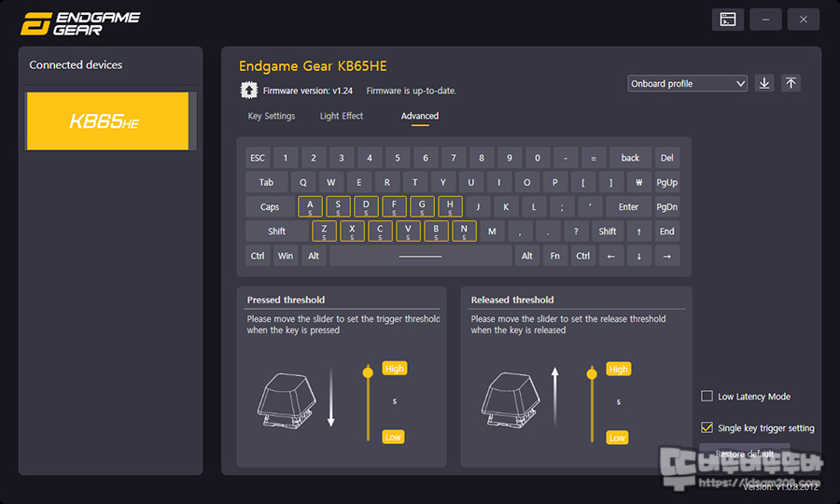Screen dimensions: 840x504
Task: Select the J key on keyboard layout
Action: (478, 207)
